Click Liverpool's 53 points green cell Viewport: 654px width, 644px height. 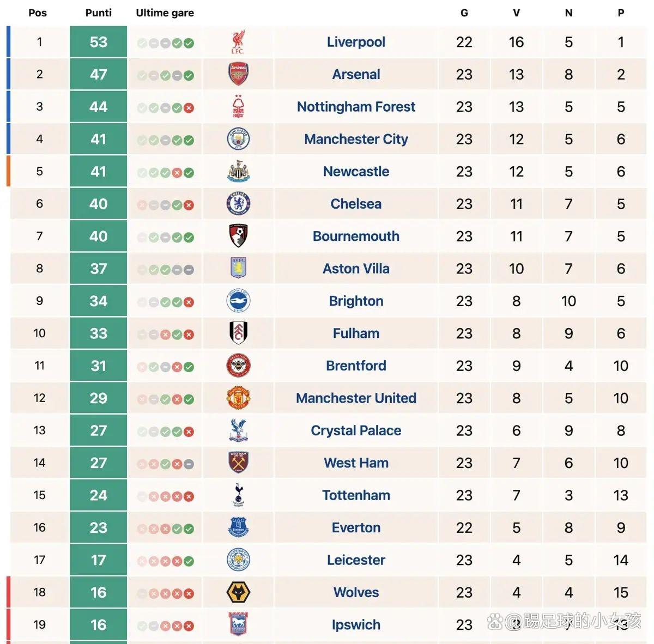tap(98, 42)
